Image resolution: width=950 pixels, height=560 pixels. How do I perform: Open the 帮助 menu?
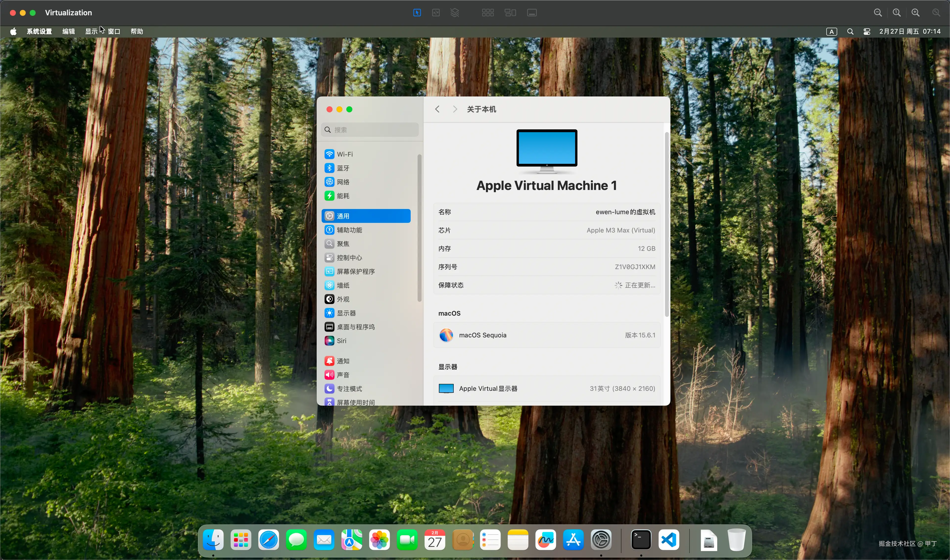[x=137, y=31]
